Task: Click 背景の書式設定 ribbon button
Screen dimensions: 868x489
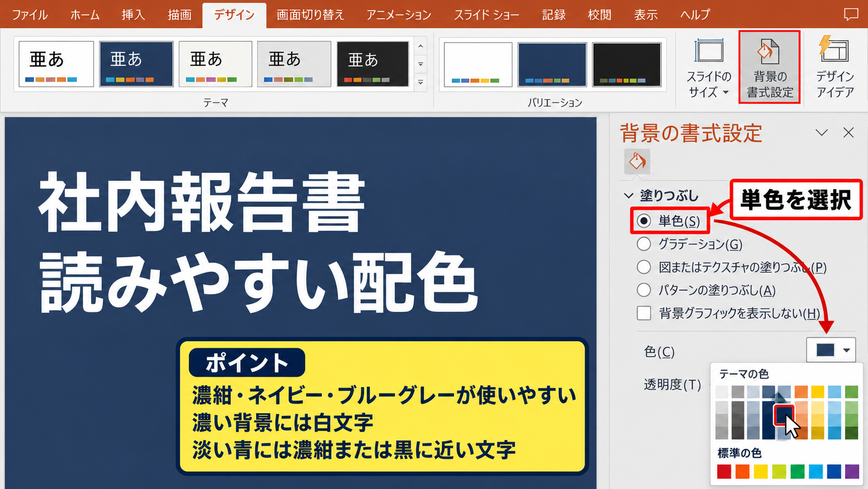Action: tap(769, 68)
